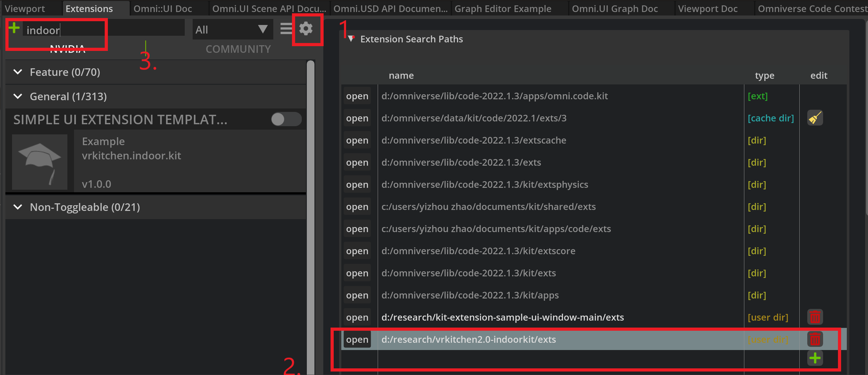Click the v1.0.0 version label

click(96, 184)
